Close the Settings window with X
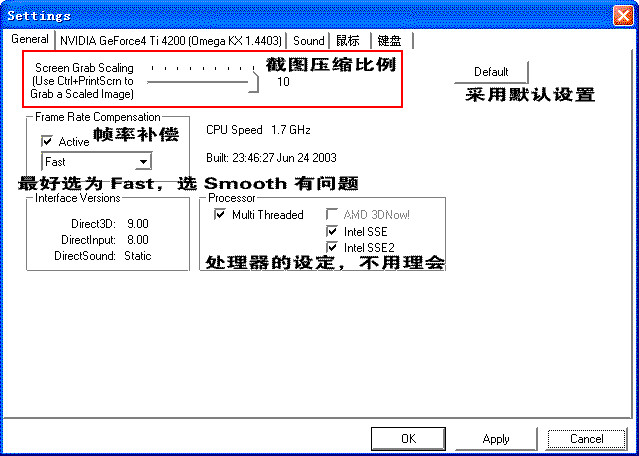 [621, 14]
